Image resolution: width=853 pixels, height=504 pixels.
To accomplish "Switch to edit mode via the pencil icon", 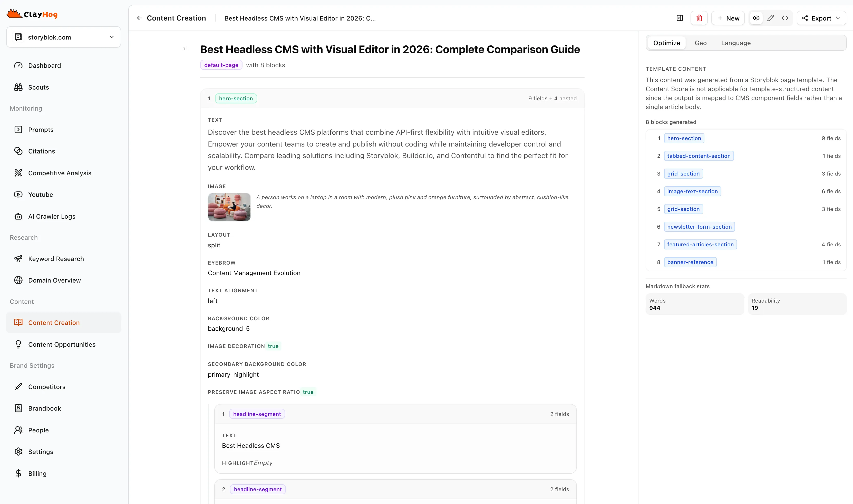I will pos(770,18).
